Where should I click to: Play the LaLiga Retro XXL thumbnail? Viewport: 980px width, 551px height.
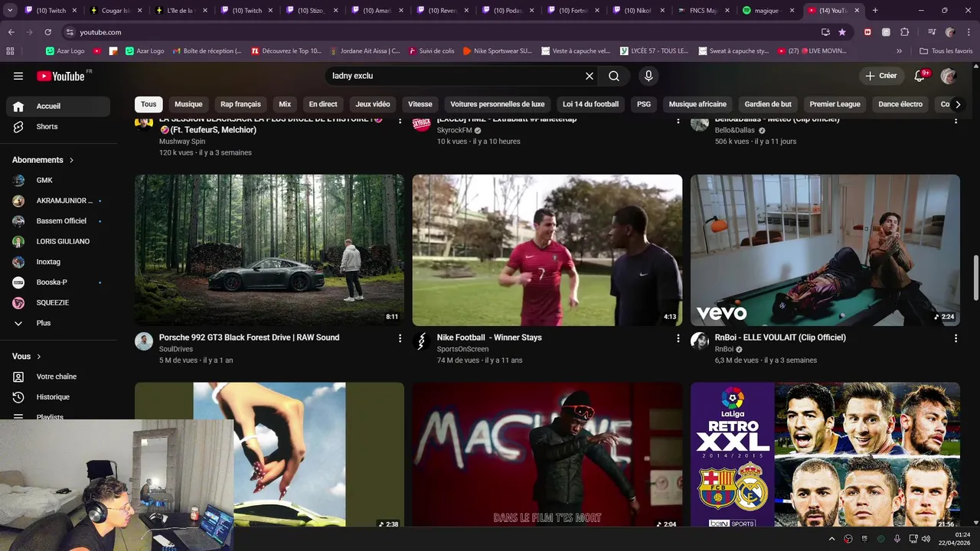pyautogui.click(x=825, y=455)
